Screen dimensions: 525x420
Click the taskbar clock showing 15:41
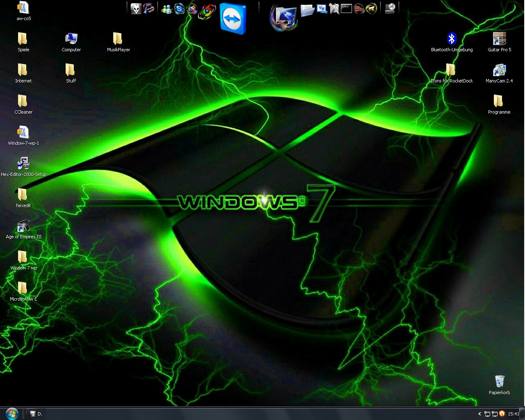[x=514, y=414]
